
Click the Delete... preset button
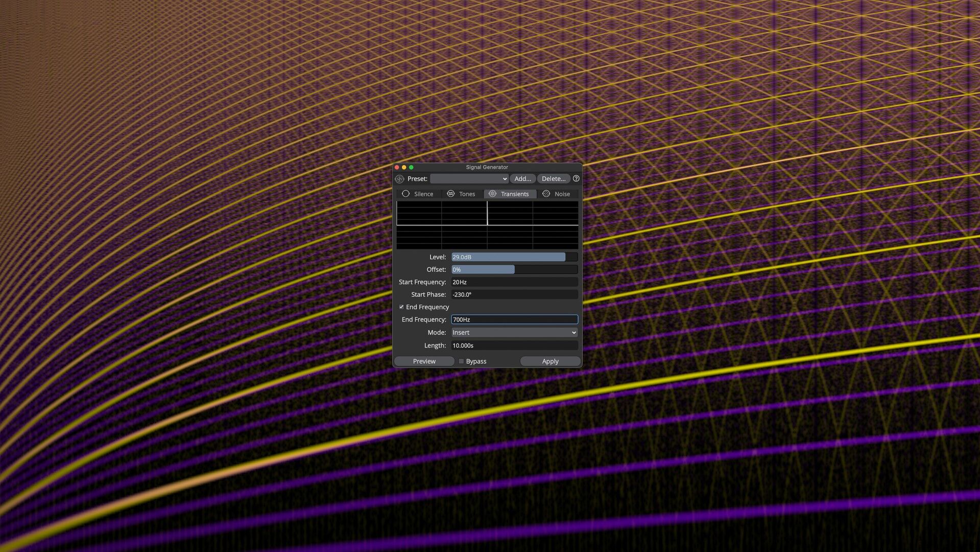[x=554, y=179]
